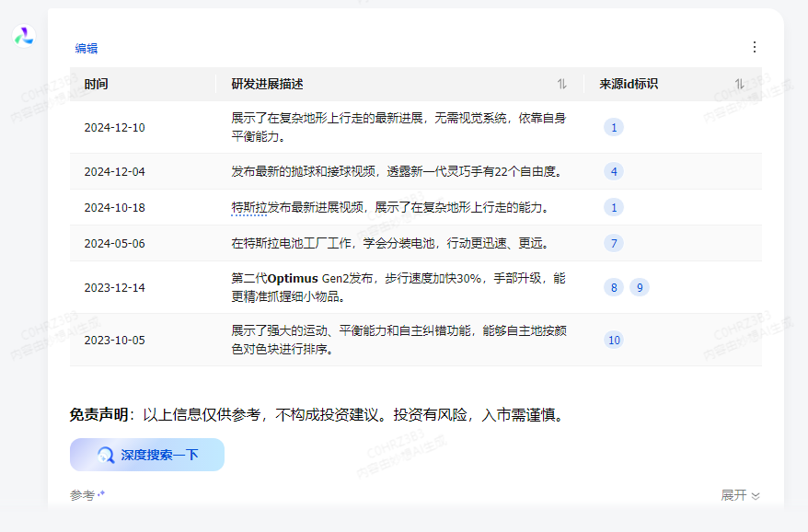Open the three-dot more options menu
This screenshot has height=532, width=808.
[755, 47]
